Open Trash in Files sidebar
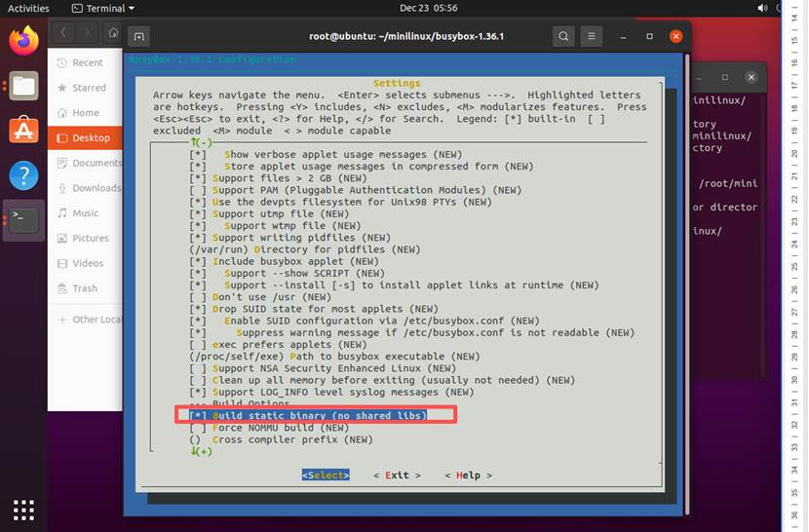Screen dimensions: 809x532 (x=85, y=288)
